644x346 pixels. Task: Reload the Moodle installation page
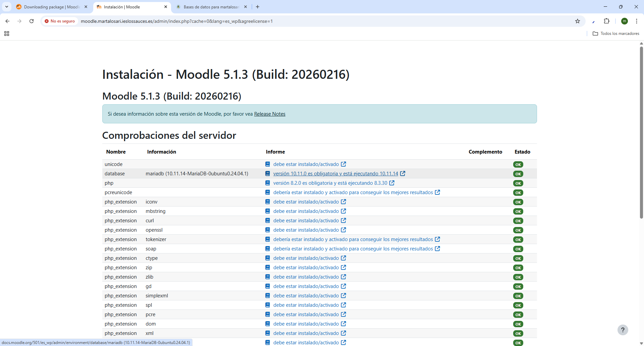click(32, 21)
